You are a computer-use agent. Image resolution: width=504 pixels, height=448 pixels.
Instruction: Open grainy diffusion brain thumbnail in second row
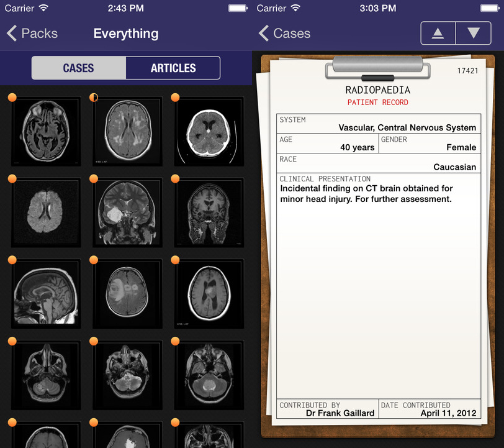click(x=46, y=213)
